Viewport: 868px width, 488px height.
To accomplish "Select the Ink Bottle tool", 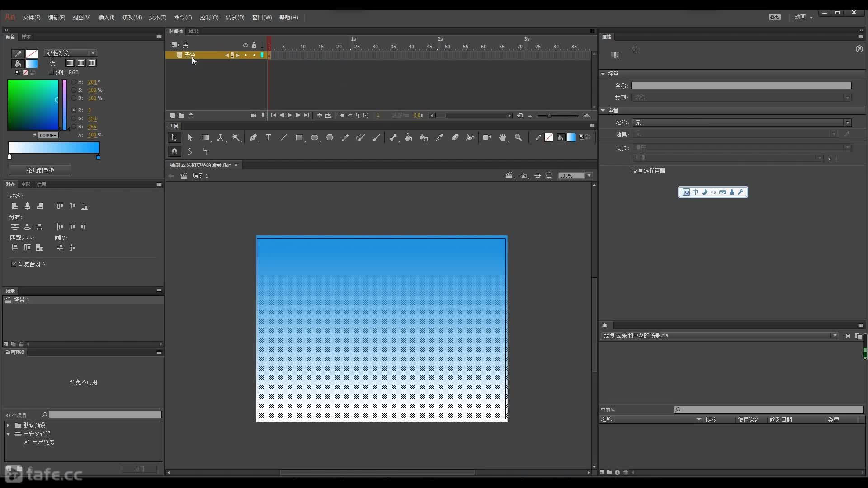I will 424,137.
